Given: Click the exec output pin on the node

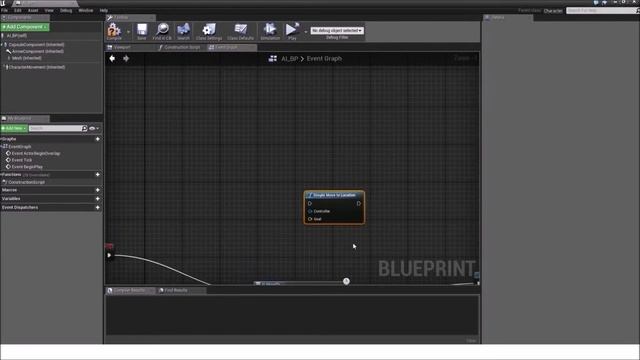Looking at the screenshot, I should (x=359, y=203).
